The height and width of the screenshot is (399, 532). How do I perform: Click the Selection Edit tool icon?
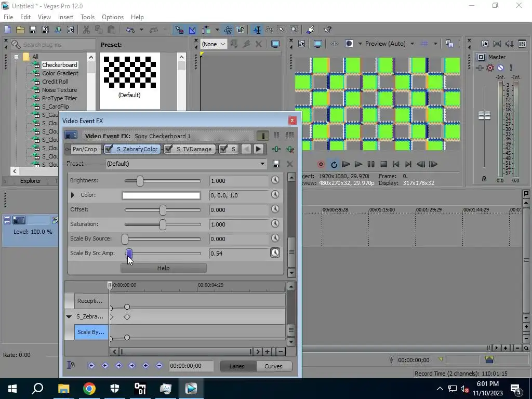(281, 30)
